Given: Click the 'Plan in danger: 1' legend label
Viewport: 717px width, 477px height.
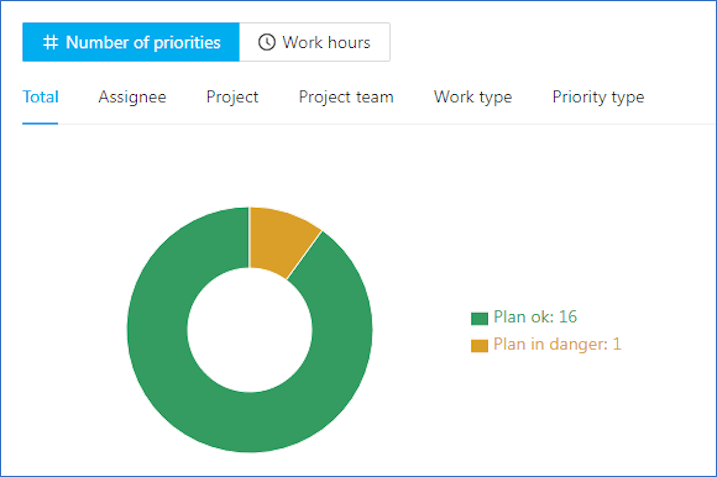Looking at the screenshot, I should tap(557, 344).
